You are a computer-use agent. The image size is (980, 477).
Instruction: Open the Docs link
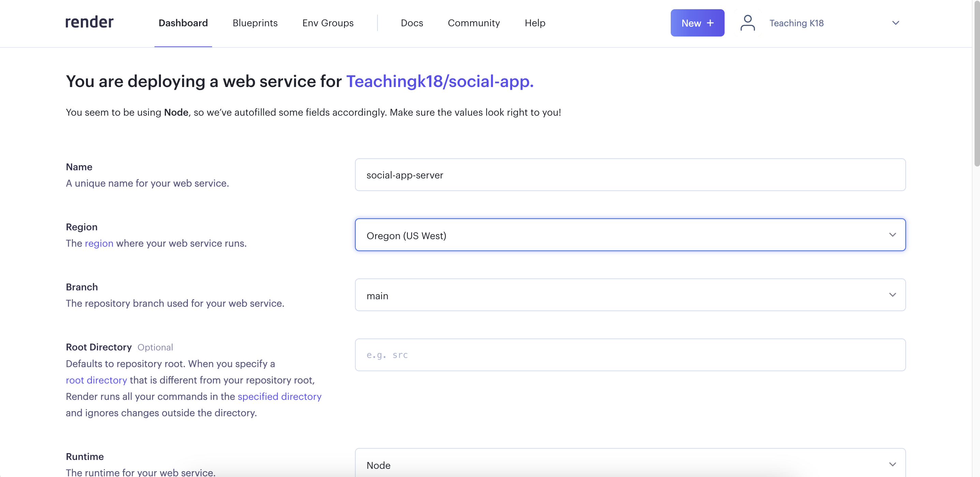pos(412,23)
